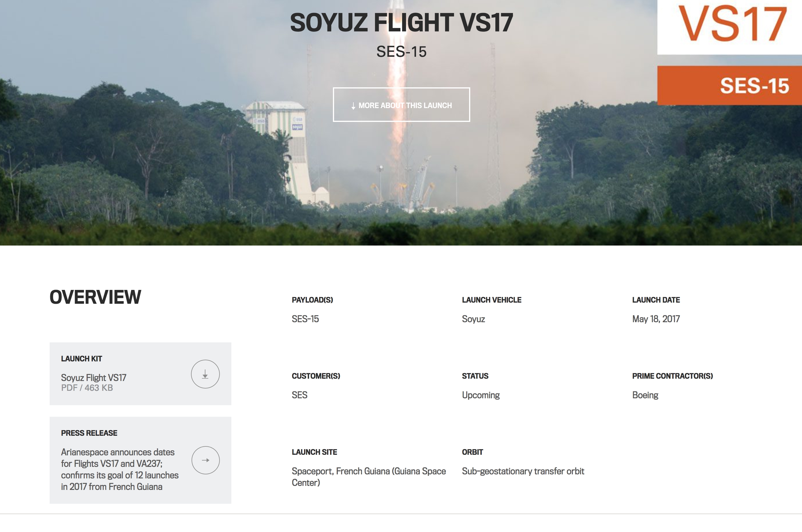Click the PDF / 463 KB file label
The image size is (802, 532).
pyautogui.click(x=87, y=388)
